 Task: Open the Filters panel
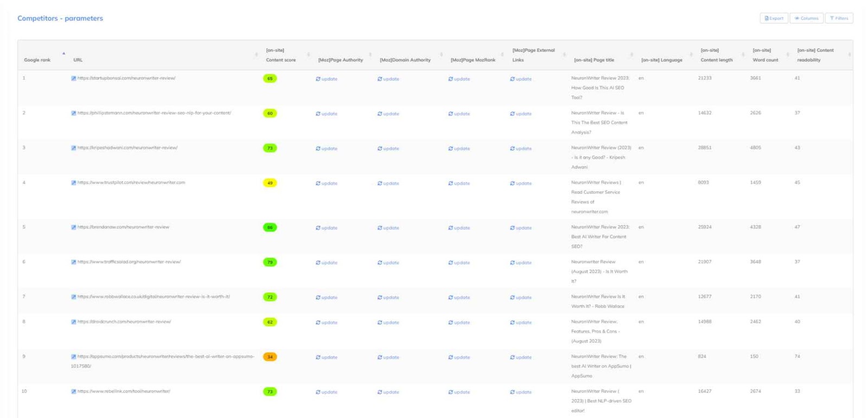[839, 18]
